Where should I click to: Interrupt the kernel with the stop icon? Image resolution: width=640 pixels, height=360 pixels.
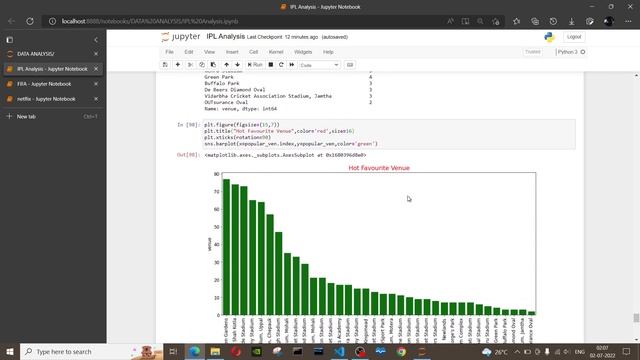[x=271, y=65]
